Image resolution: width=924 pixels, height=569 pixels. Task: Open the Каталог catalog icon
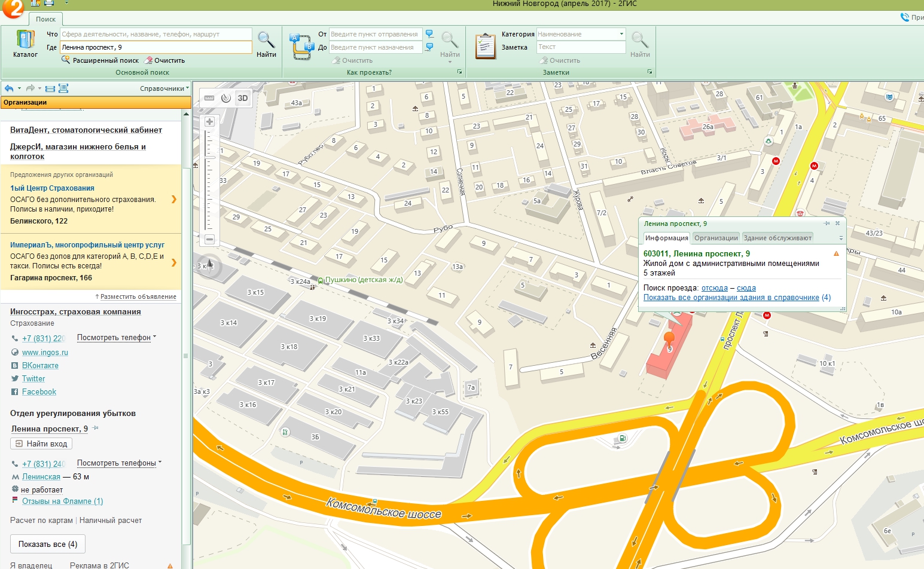click(25, 44)
